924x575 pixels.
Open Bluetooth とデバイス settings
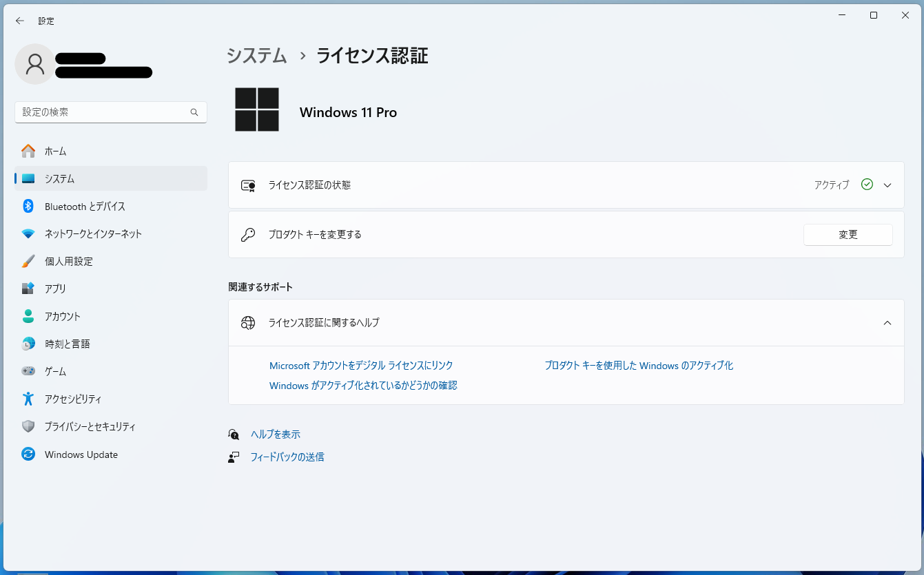[x=111, y=206]
